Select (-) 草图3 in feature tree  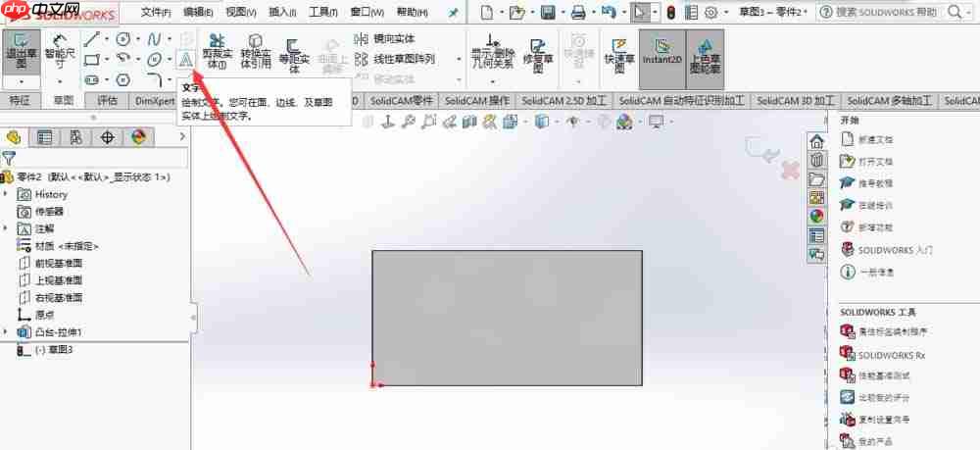point(54,349)
